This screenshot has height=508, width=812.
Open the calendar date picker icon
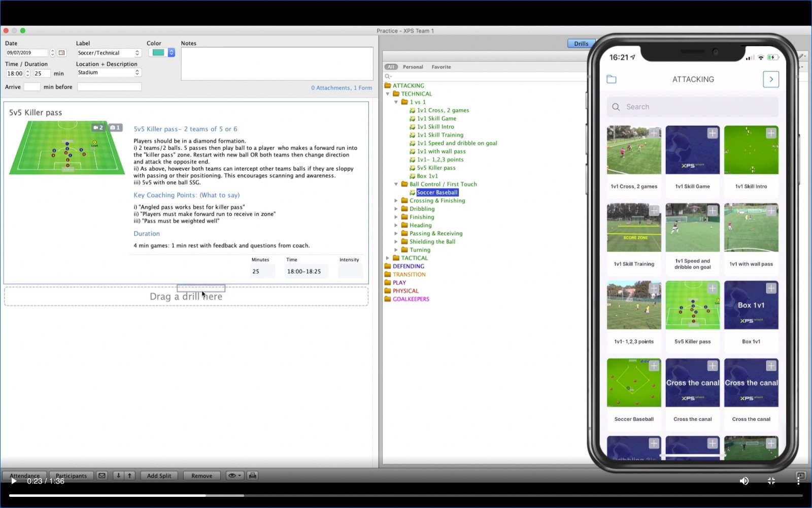point(61,53)
